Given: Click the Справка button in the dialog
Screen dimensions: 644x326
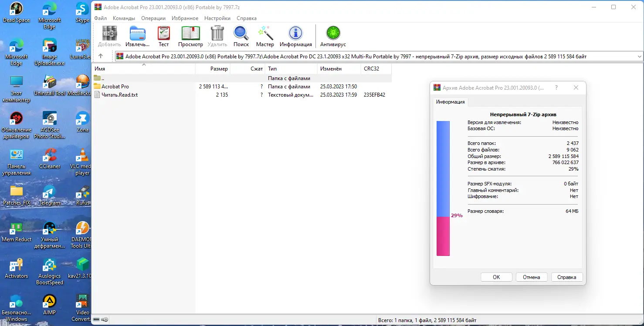Looking at the screenshot, I should coord(567,277).
